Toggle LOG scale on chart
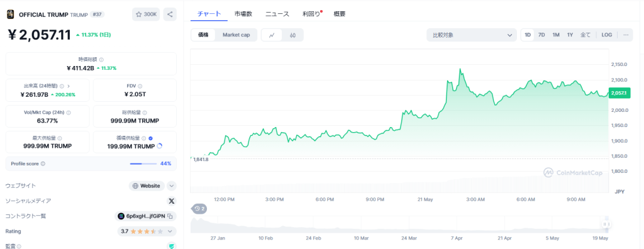This screenshot has width=644, height=249. [x=607, y=35]
